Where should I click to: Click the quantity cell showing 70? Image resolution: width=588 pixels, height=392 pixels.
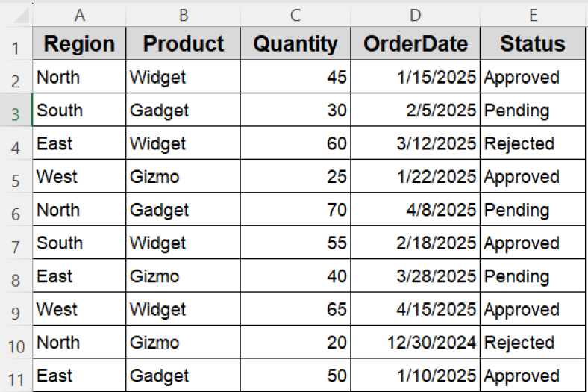[x=295, y=210]
